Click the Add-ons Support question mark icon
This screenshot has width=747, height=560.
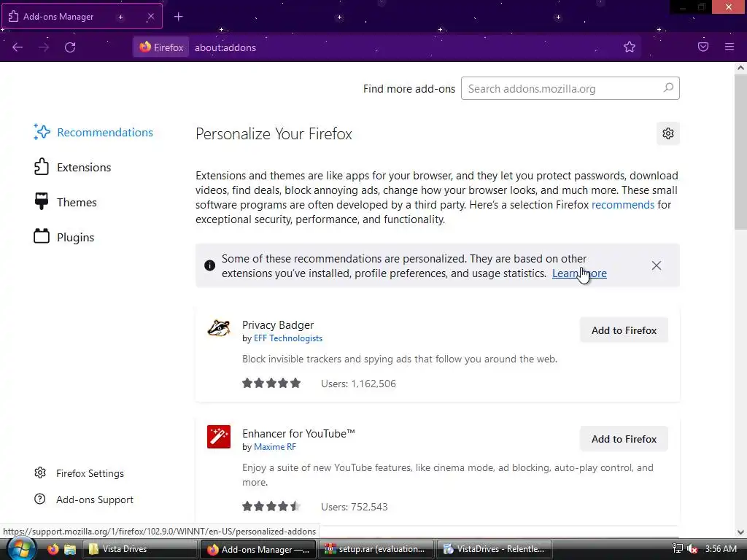click(40, 499)
